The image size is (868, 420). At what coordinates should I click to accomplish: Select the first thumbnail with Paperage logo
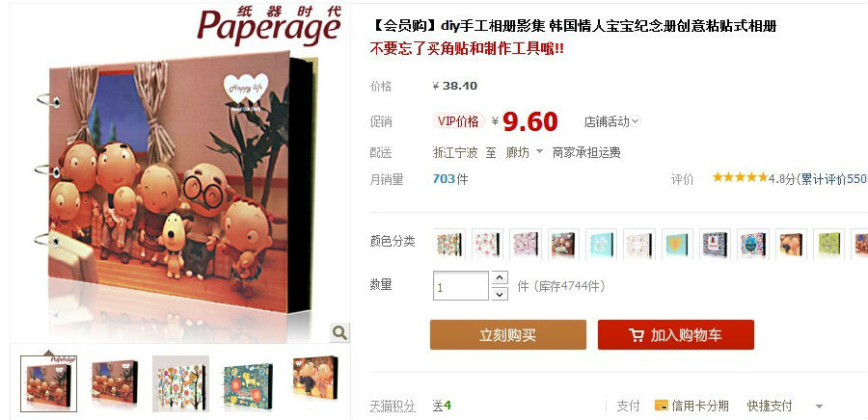click(49, 383)
